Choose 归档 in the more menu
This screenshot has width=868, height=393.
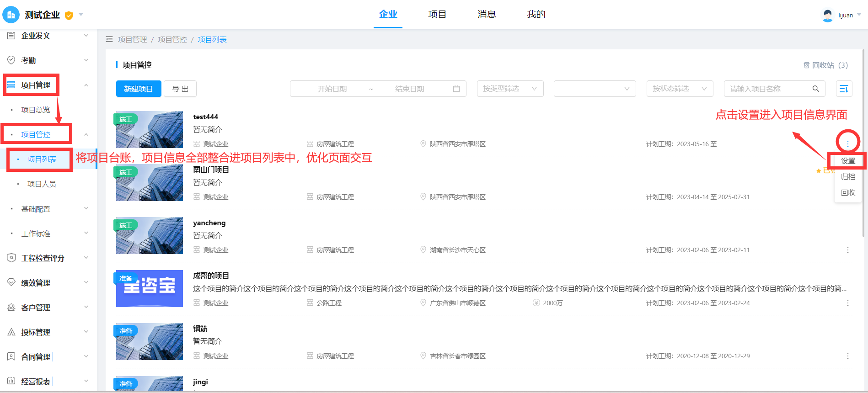click(x=848, y=176)
